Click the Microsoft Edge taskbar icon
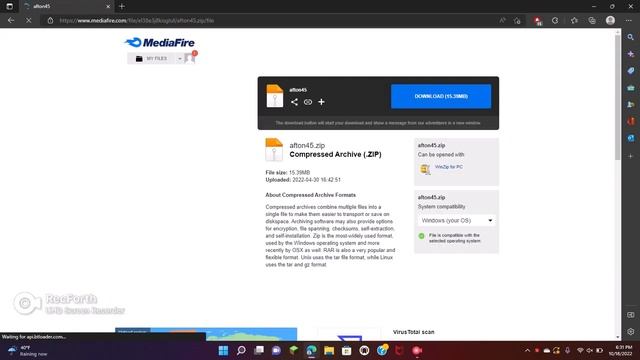The image size is (640, 360). (311, 351)
